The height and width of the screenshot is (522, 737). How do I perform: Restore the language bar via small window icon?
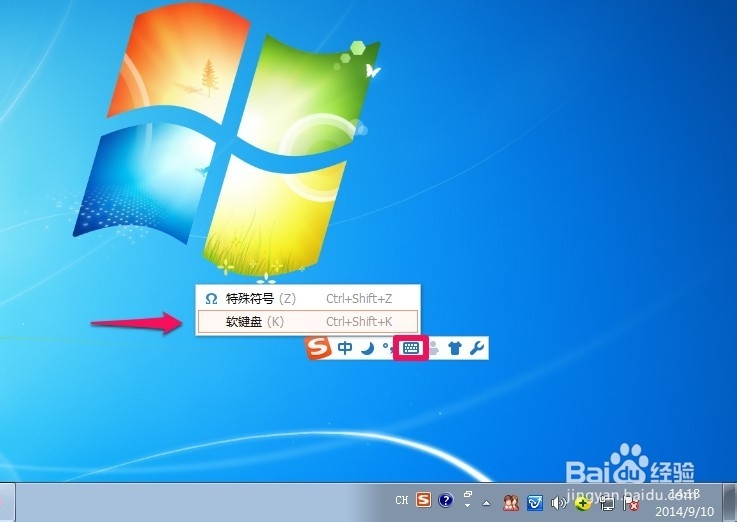(468, 494)
